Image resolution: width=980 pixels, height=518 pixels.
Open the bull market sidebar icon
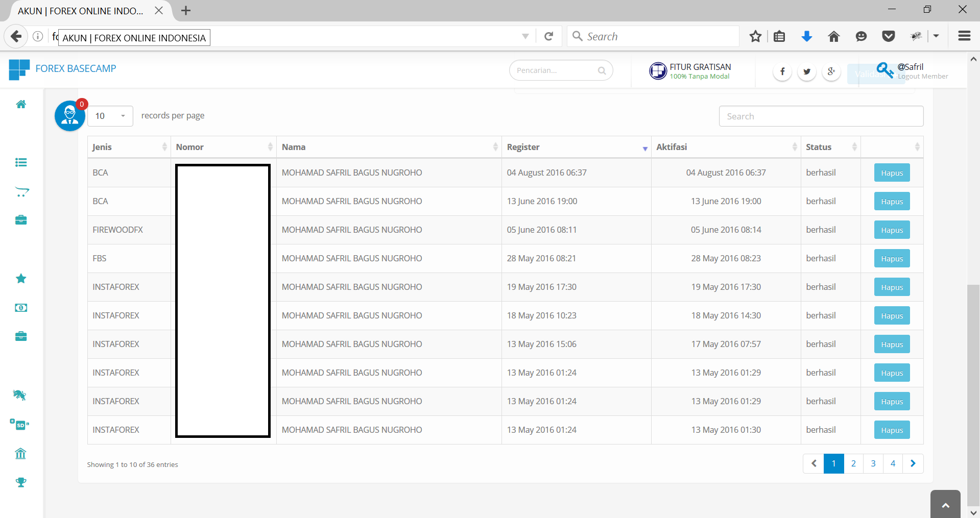coord(19,394)
